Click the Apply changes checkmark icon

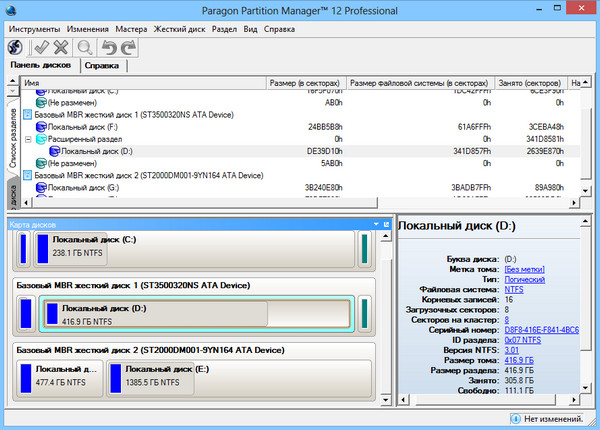(41, 47)
